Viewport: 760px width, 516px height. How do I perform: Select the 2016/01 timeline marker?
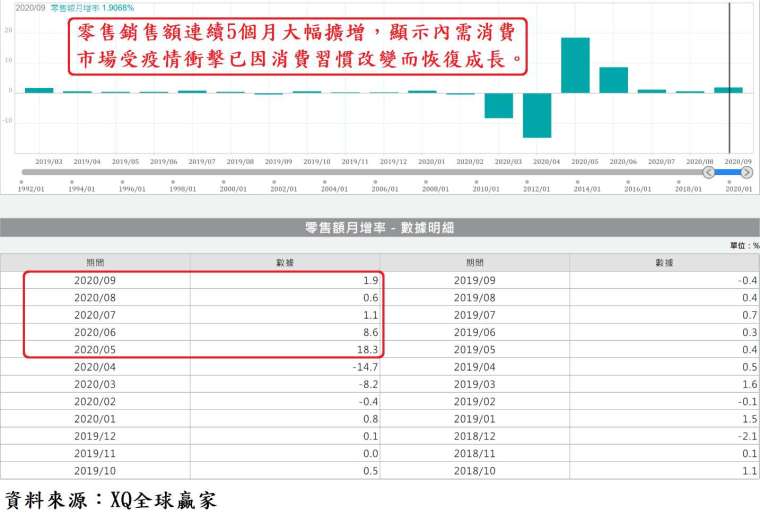(638, 188)
